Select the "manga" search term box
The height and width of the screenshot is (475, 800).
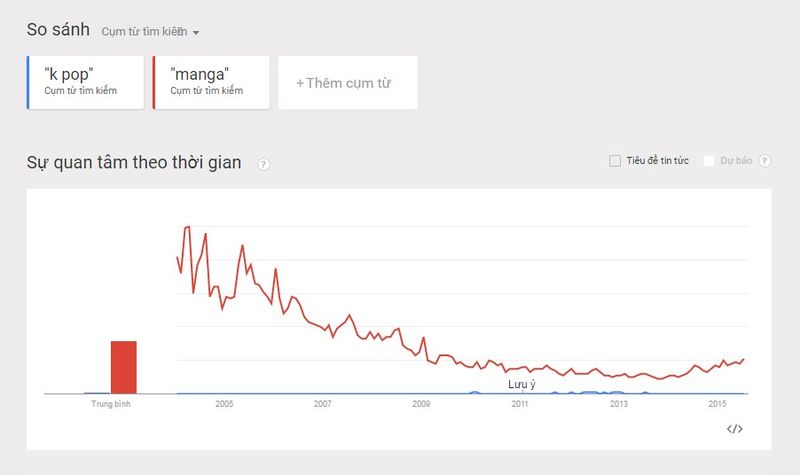212,82
